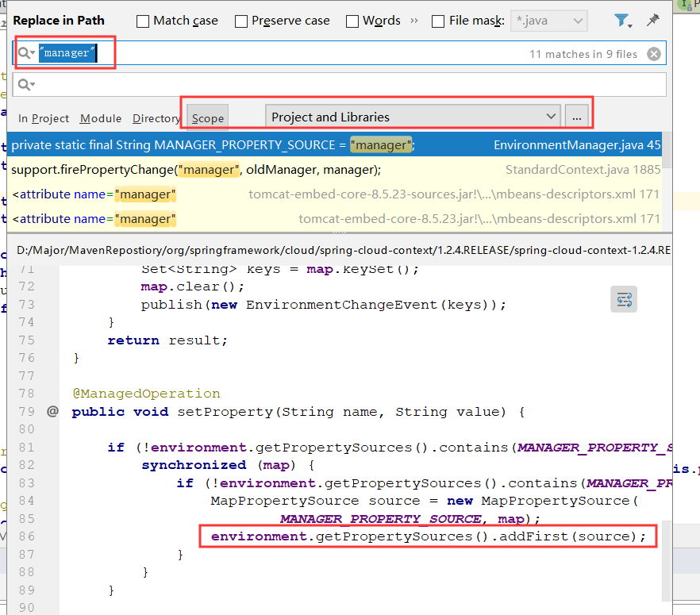This screenshot has width=700, height=615.
Task: Select the Scope tab
Action: tap(208, 117)
